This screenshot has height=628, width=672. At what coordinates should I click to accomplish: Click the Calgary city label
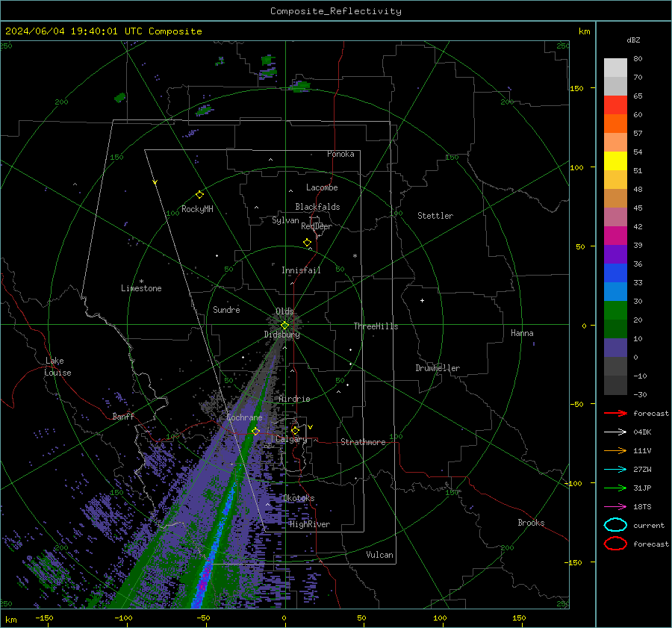291,439
